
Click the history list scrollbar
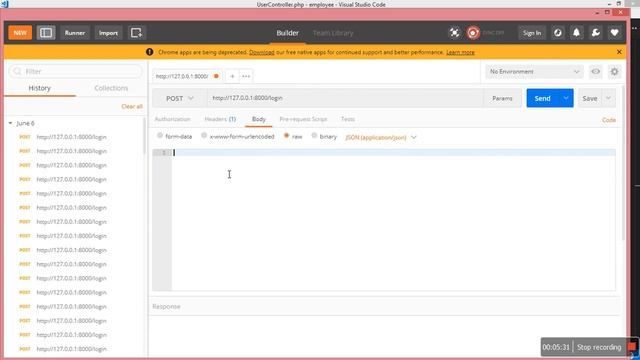pyautogui.click(x=144, y=137)
